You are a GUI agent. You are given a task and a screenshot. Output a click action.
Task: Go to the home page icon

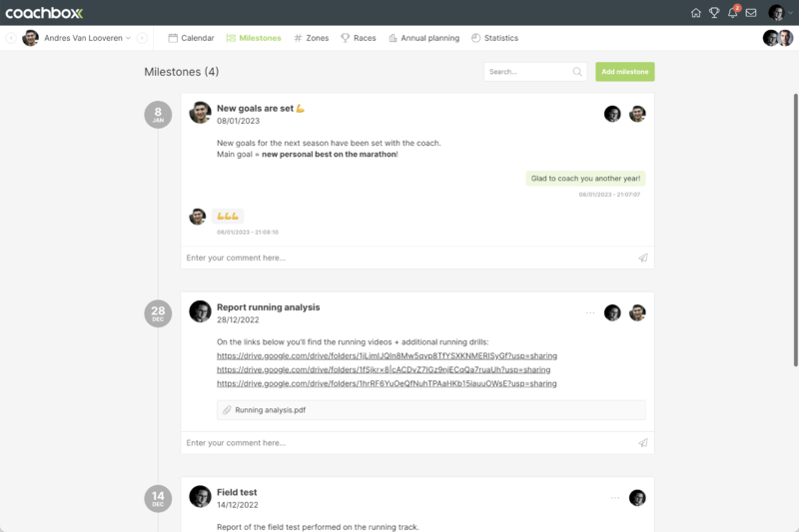pos(696,13)
